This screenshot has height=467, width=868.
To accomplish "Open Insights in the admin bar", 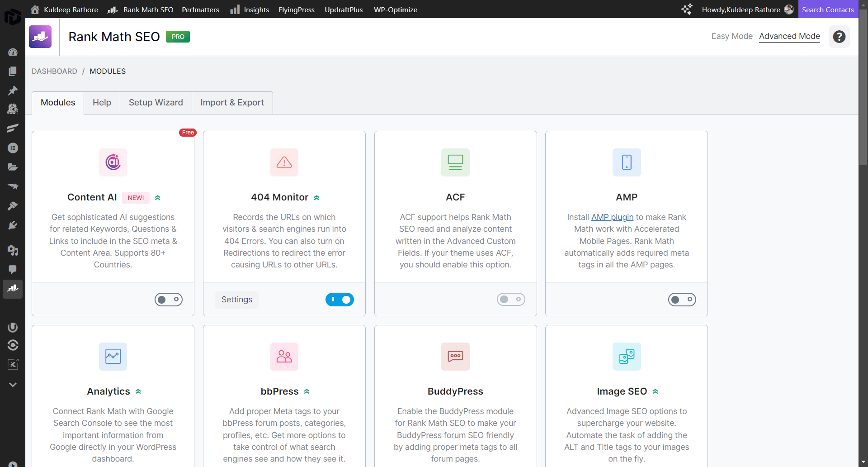I will pyautogui.click(x=250, y=10).
